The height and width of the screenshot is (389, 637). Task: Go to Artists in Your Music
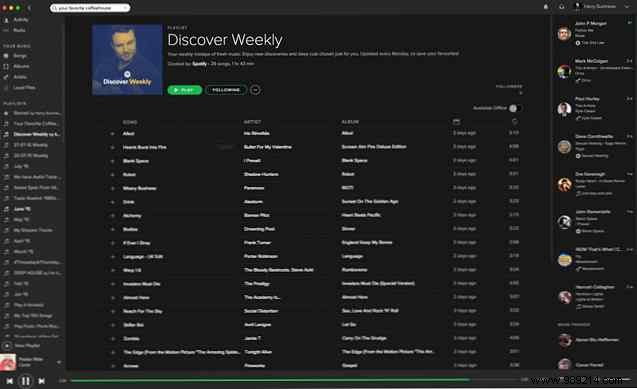[20, 77]
